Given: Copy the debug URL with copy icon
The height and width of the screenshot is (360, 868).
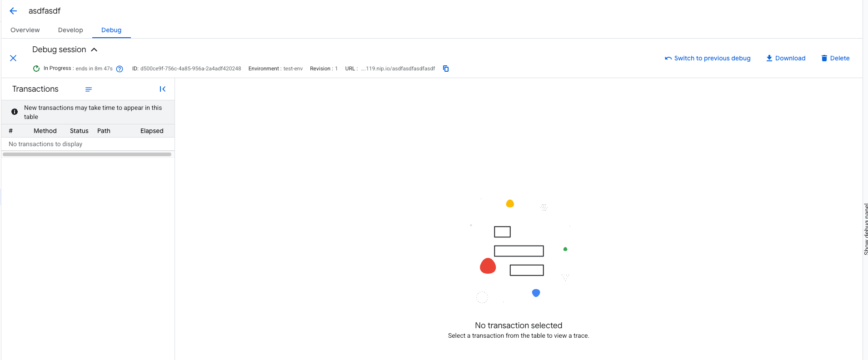Looking at the screenshot, I should pos(446,69).
